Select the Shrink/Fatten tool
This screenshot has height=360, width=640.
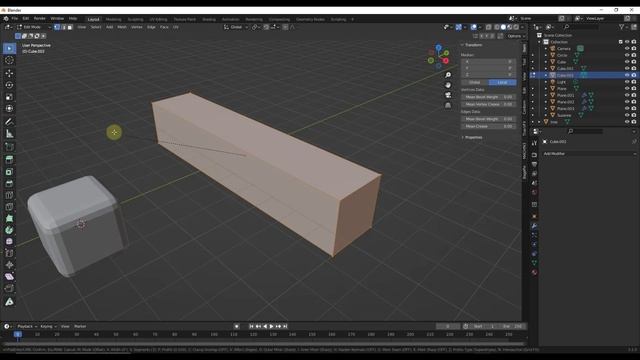tap(9, 265)
